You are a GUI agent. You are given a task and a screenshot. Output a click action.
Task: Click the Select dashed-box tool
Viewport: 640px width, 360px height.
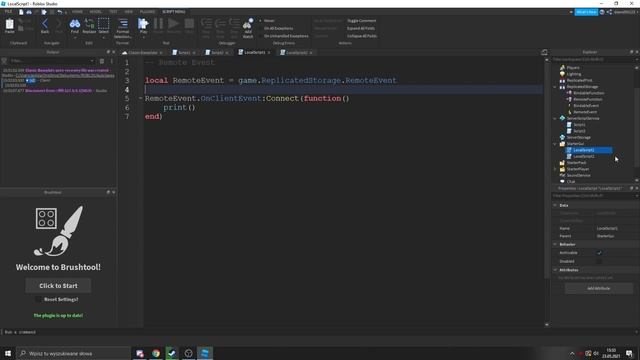point(104,24)
